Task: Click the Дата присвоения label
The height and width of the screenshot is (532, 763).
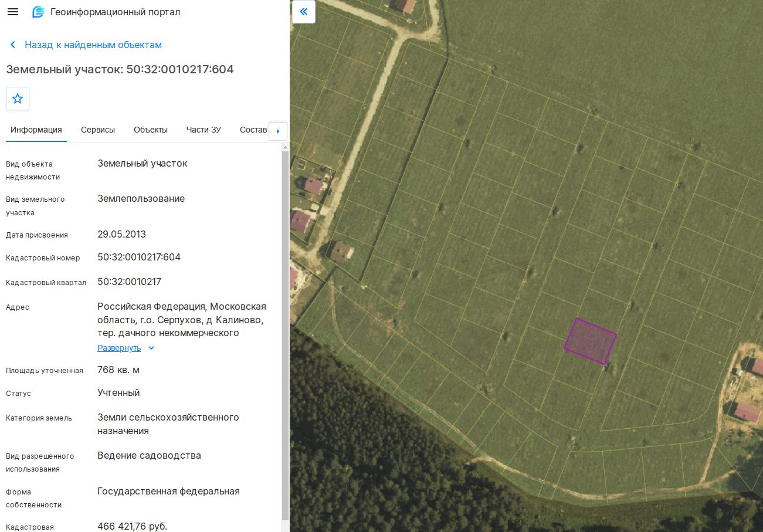Action: pyautogui.click(x=37, y=235)
